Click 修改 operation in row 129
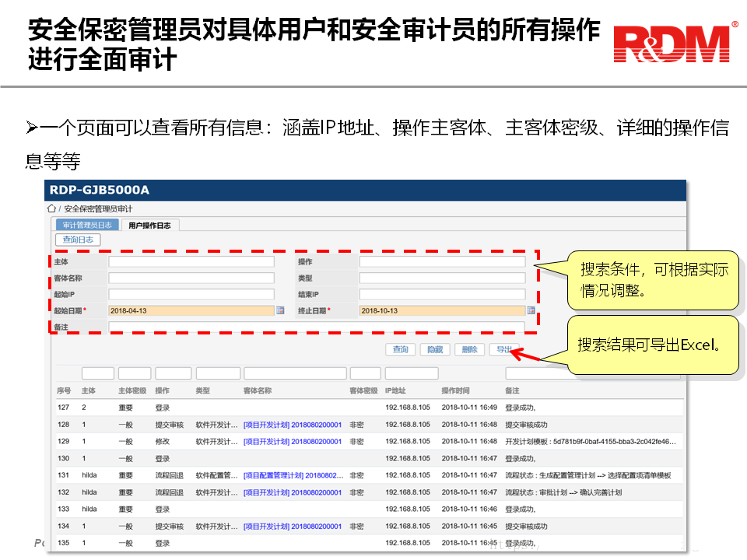The height and width of the screenshot is (560, 747). click(x=162, y=442)
